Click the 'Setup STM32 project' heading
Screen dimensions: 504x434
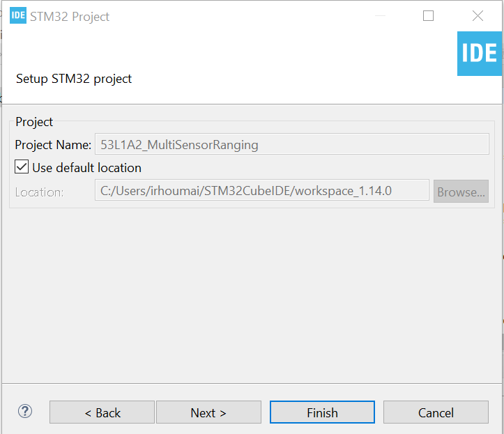pyautogui.click(x=74, y=79)
